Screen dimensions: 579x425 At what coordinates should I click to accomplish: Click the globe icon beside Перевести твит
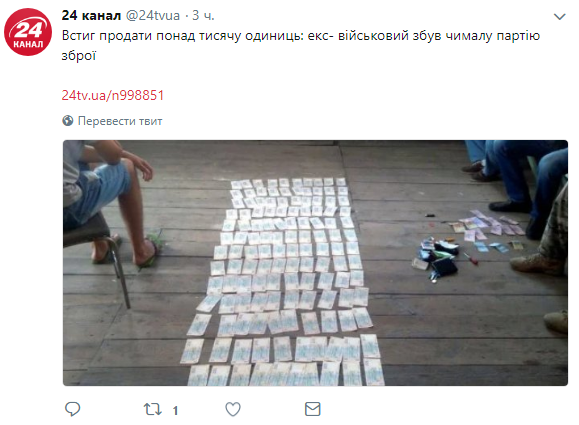[x=68, y=121]
